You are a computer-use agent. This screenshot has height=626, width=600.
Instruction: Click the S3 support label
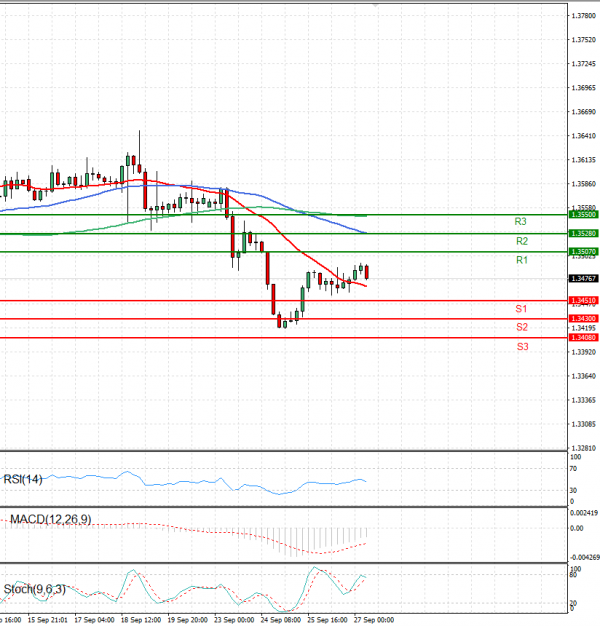523,347
